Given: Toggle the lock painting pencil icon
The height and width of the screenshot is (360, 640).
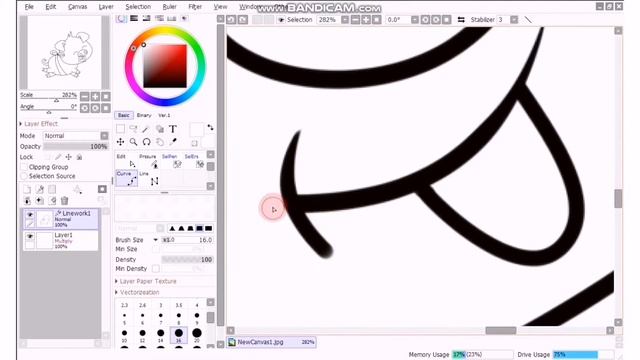Looking at the screenshot, I should tap(58, 157).
